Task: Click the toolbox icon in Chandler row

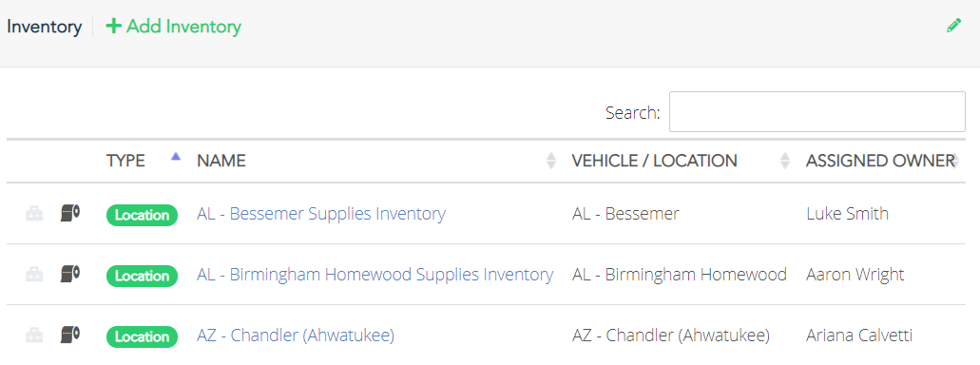Action: 34,336
